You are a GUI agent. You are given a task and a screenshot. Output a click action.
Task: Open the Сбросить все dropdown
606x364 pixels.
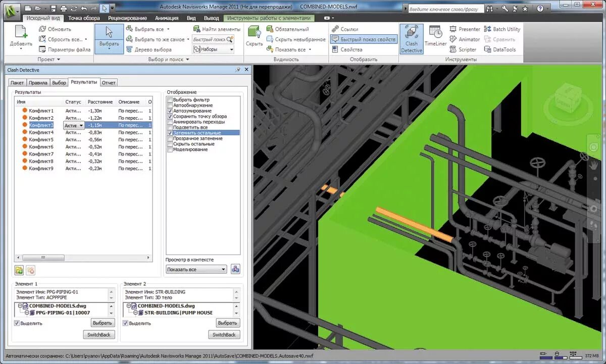(x=86, y=39)
